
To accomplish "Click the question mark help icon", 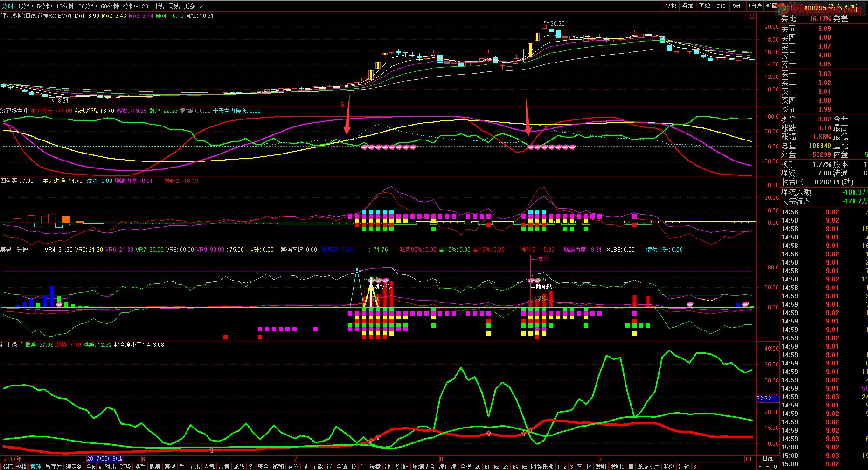I will click(251, 466).
